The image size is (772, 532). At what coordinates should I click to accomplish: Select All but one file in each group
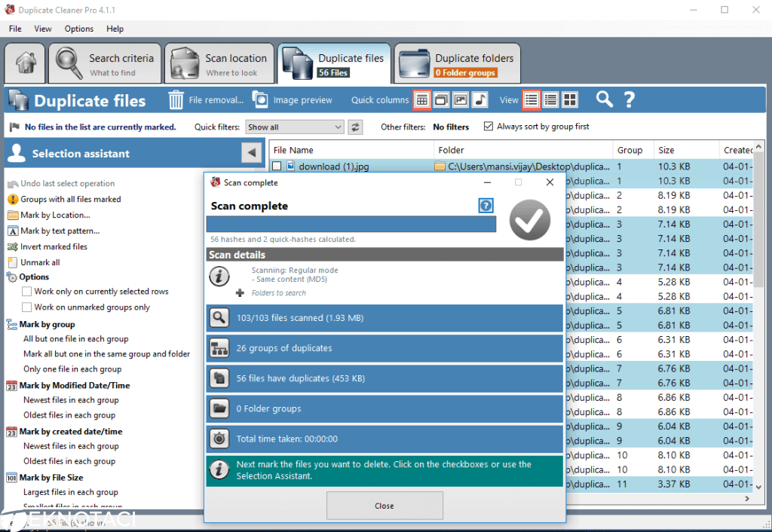(x=76, y=339)
